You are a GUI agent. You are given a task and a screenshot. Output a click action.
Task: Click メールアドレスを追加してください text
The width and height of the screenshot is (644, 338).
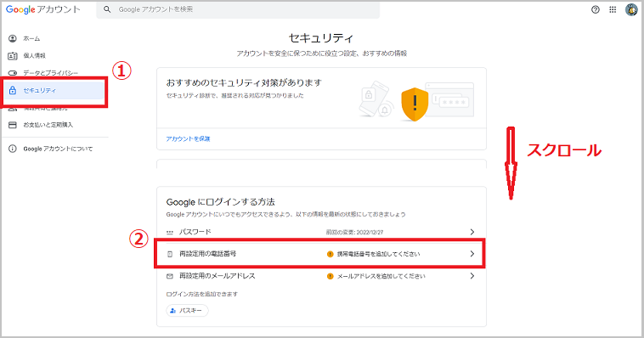pos(381,276)
